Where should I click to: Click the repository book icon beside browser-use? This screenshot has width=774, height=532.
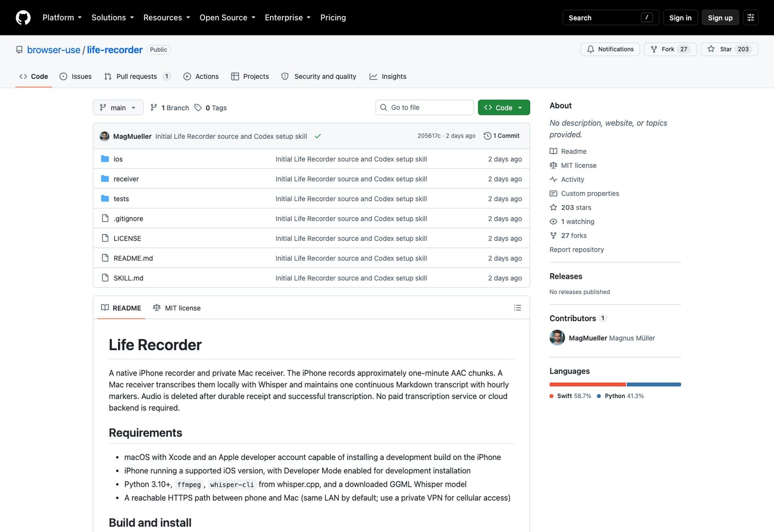[19, 50]
